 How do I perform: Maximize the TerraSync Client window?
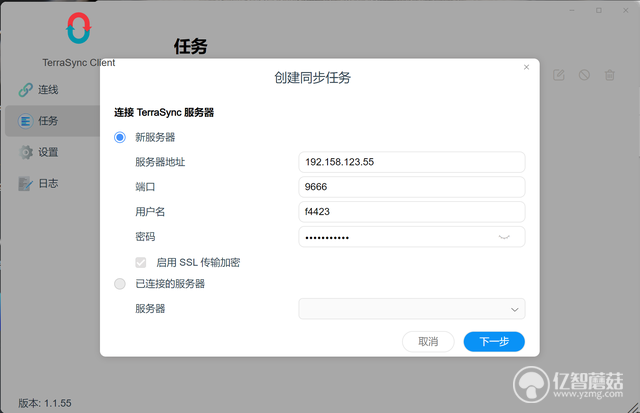[599, 11]
